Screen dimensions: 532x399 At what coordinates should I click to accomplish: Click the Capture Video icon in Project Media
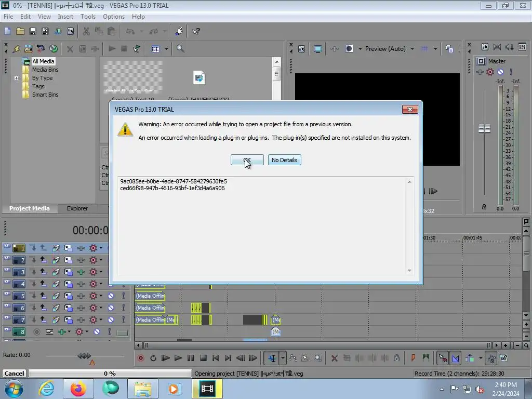41,49
